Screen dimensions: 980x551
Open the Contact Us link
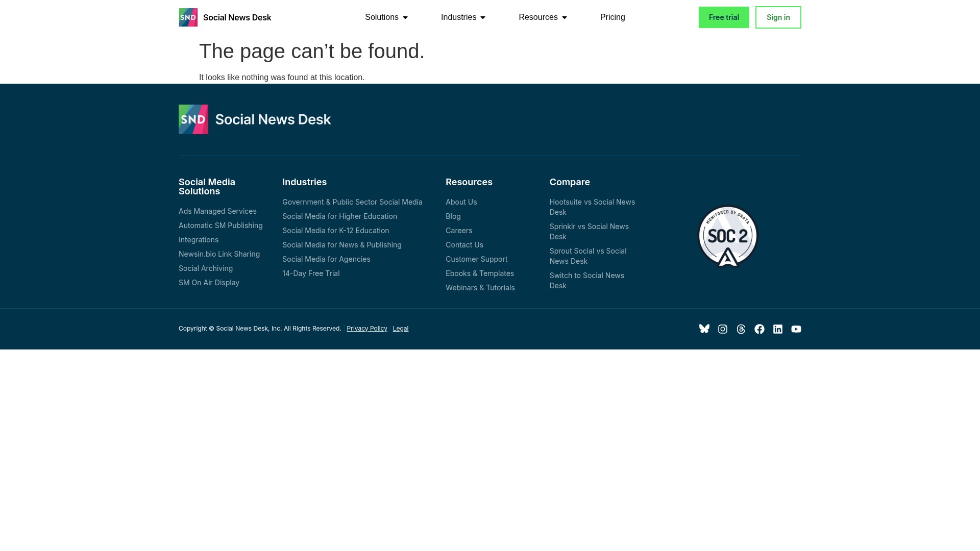pos(464,245)
